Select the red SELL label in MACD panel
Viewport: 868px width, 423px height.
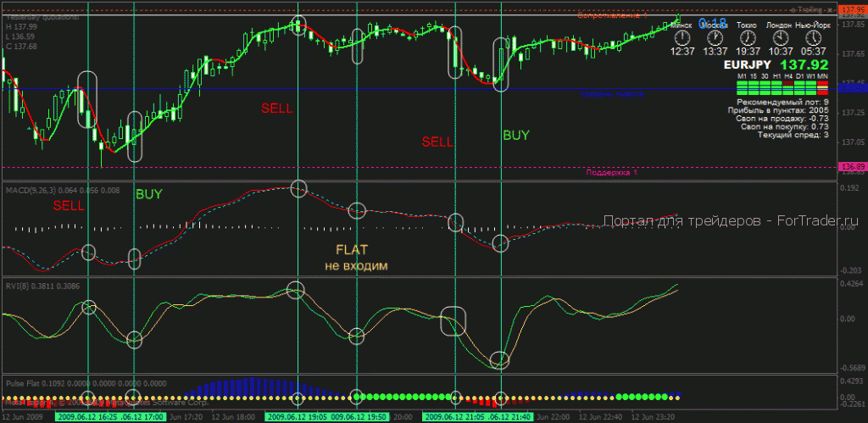70,206
